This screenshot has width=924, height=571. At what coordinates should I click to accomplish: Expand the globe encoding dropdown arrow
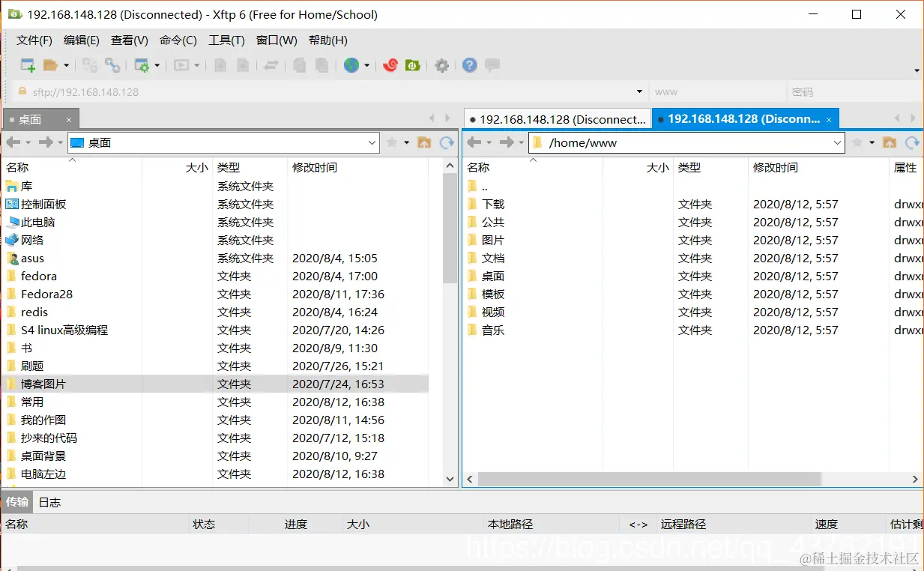(x=366, y=65)
